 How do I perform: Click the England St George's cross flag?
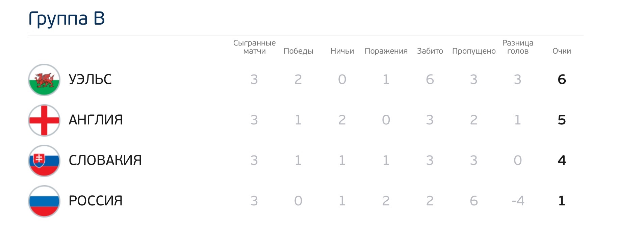(44, 120)
